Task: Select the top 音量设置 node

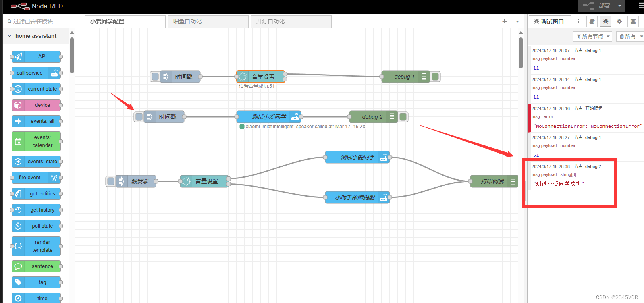Action: (x=261, y=77)
